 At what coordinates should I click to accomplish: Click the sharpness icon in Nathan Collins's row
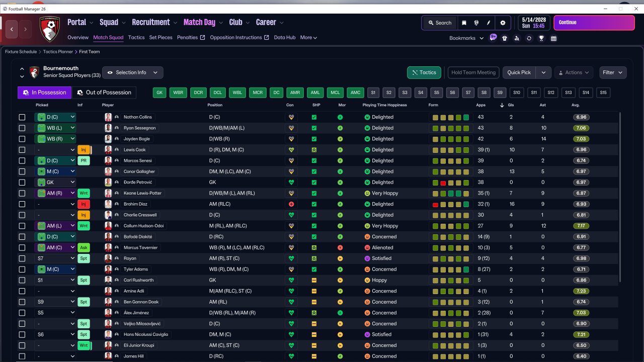(x=314, y=117)
